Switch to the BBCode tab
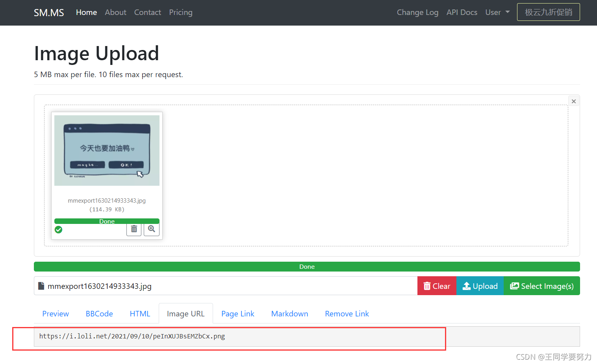Screen dimensions: 597x364 [x=99, y=314]
